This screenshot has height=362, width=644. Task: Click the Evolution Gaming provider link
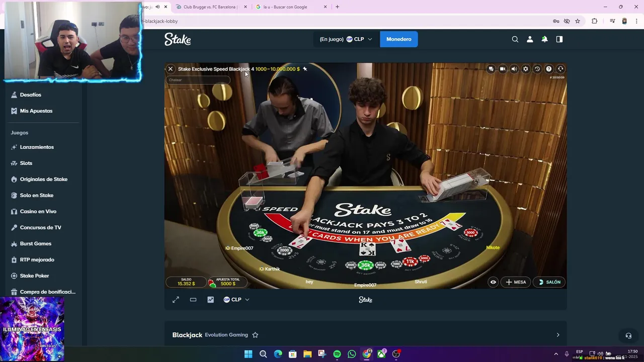click(226, 335)
